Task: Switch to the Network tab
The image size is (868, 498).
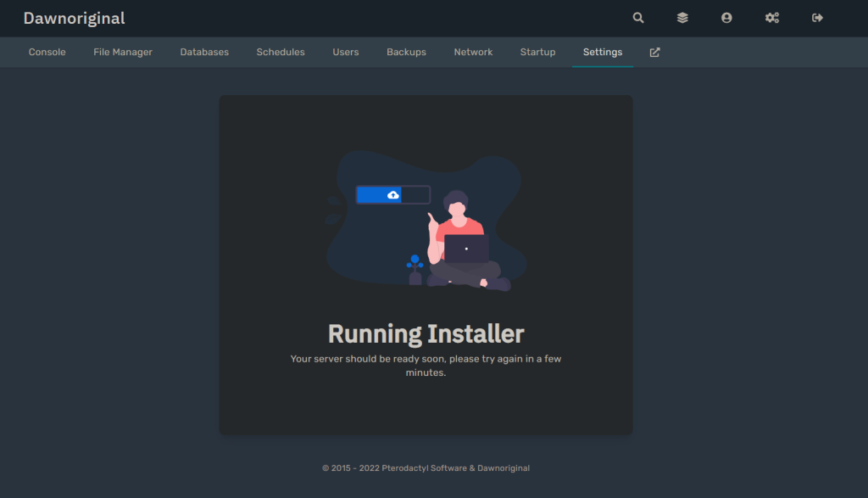Action: point(473,52)
